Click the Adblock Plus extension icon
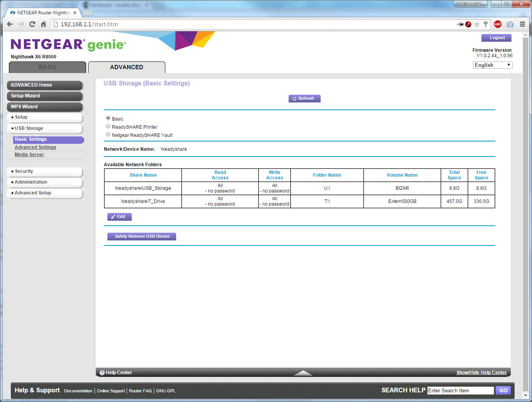 point(498,24)
